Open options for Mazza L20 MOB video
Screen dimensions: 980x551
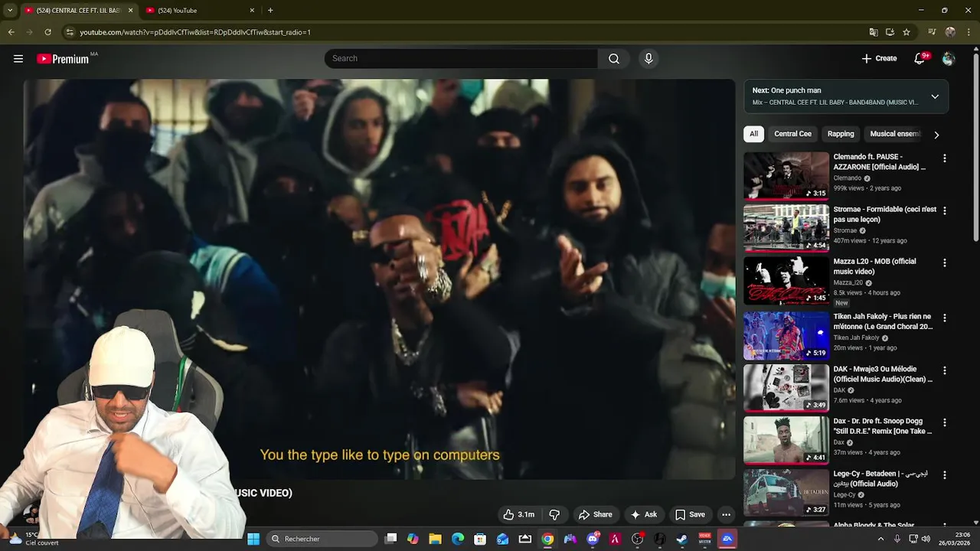[x=944, y=262]
